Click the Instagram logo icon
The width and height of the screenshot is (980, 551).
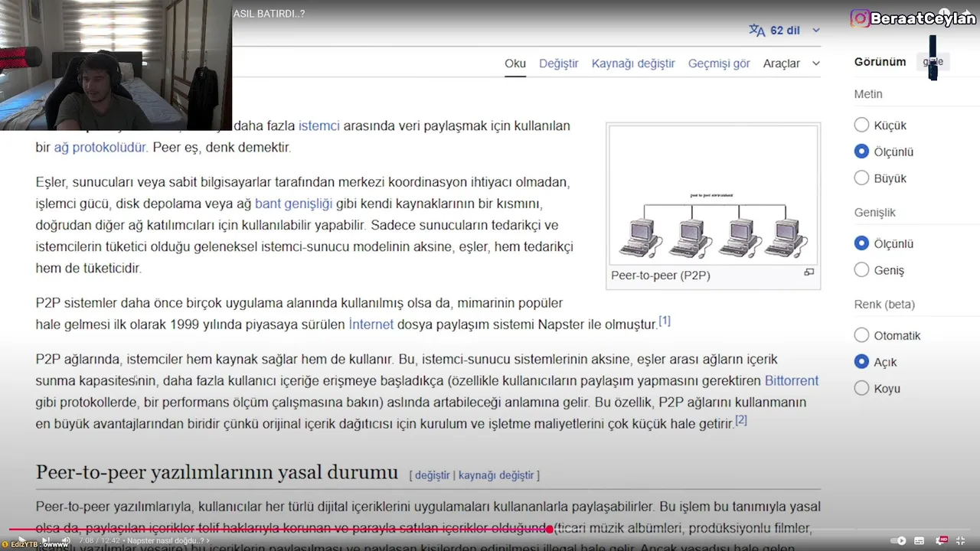coord(861,18)
